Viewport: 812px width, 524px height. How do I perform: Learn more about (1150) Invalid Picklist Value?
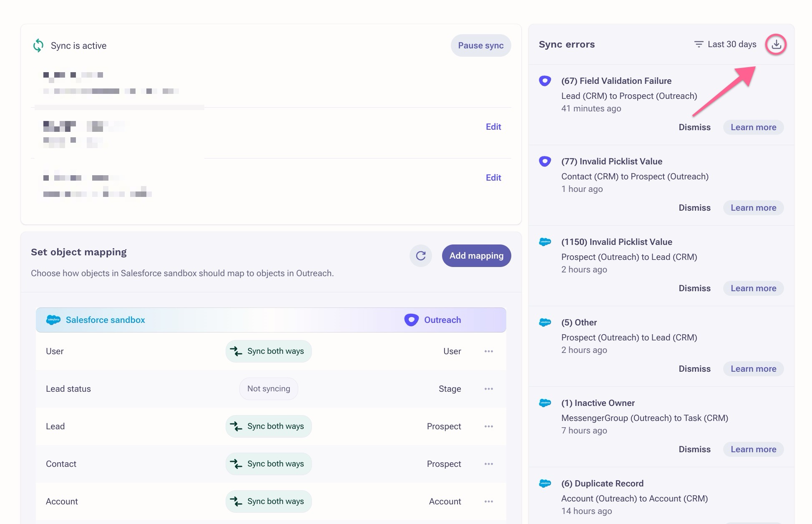point(753,288)
